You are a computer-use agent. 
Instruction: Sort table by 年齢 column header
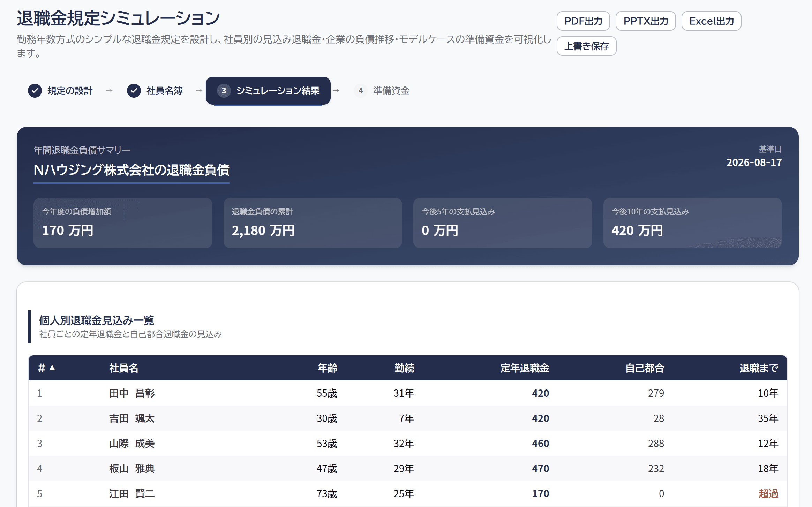tap(327, 368)
